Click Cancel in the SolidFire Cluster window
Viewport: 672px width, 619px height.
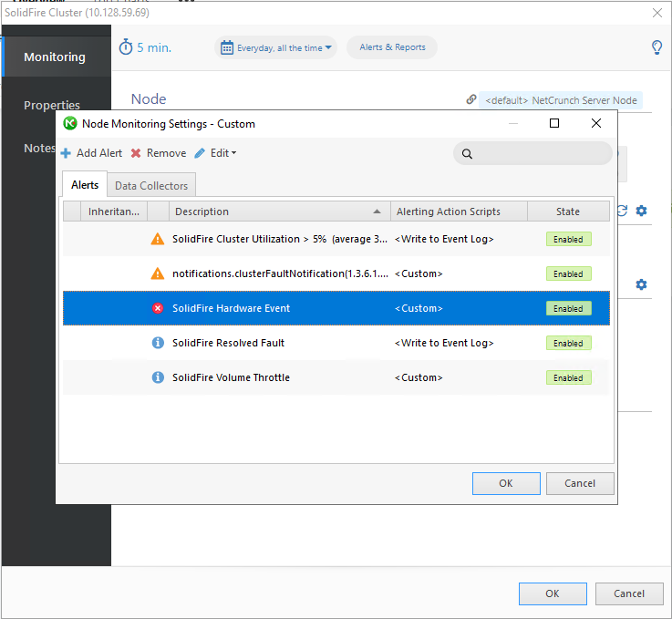(629, 593)
